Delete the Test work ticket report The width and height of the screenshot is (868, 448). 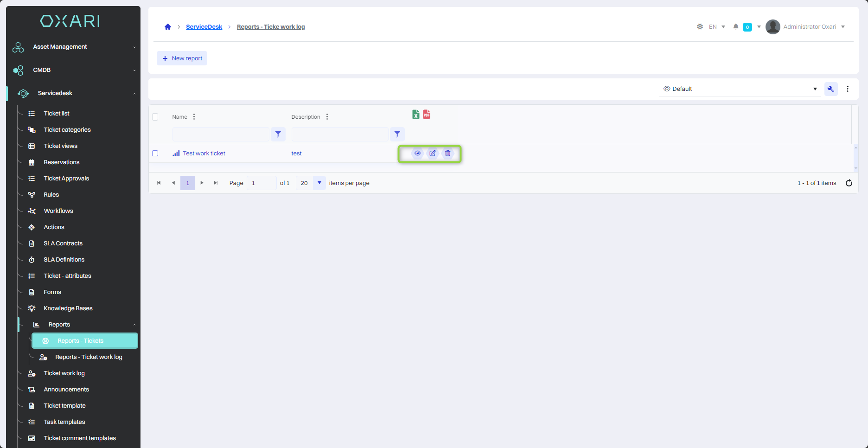[448, 154]
